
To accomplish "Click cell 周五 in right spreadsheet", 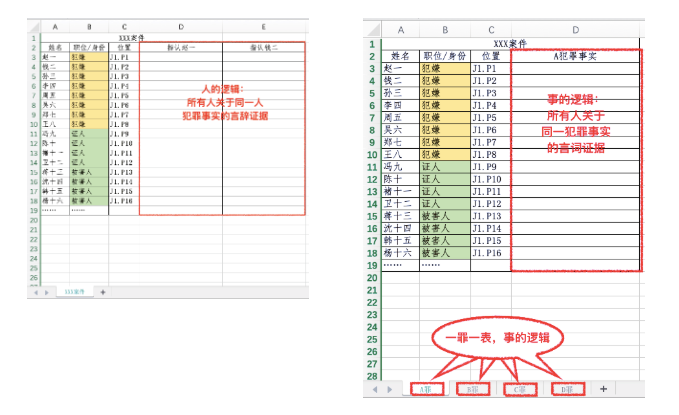I will 401,117.
